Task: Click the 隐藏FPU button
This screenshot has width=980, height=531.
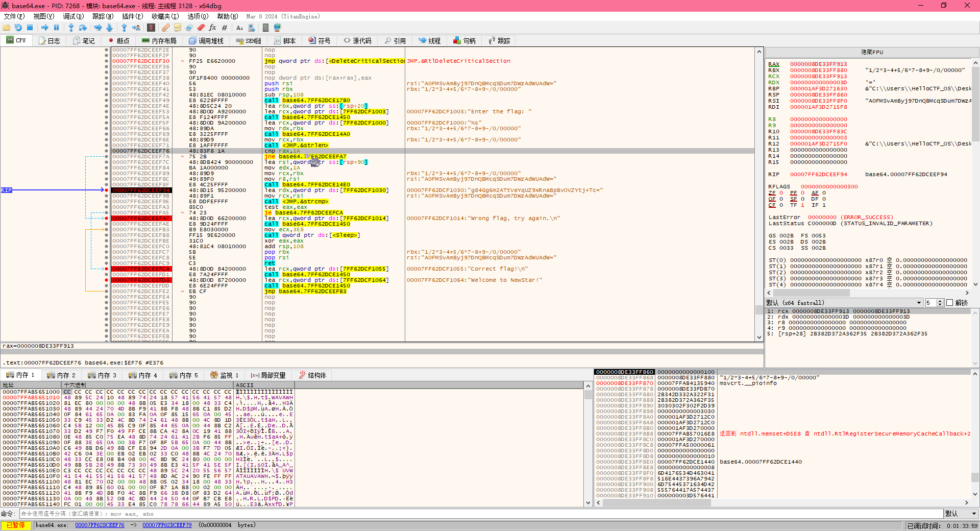Action: coord(872,52)
